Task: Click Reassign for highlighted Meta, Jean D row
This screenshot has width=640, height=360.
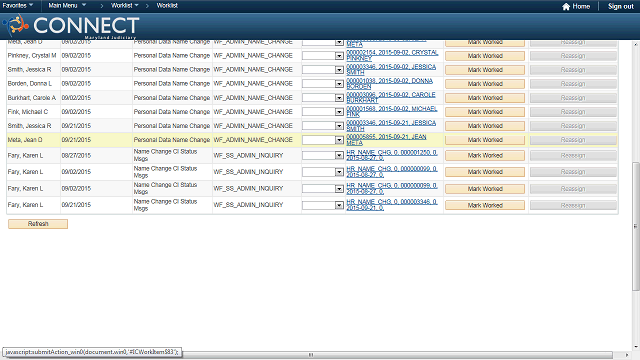Action: pos(573,140)
